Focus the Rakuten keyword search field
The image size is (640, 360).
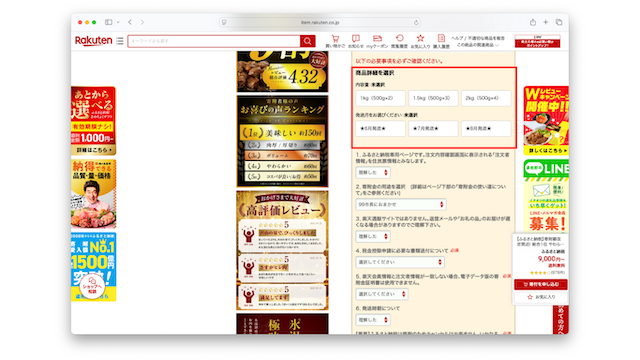tap(214, 41)
